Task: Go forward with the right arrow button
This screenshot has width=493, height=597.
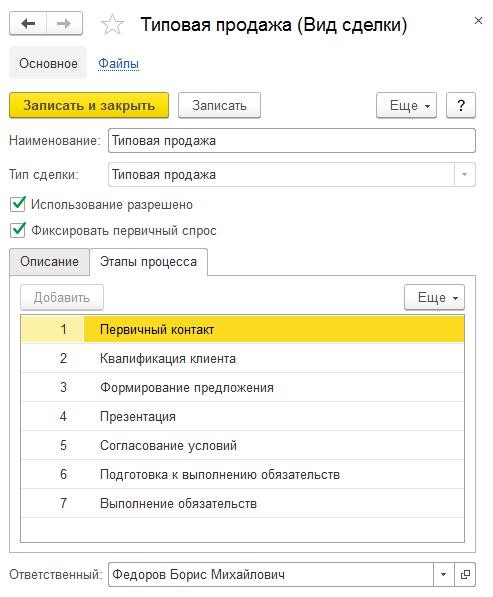Action: click(64, 24)
